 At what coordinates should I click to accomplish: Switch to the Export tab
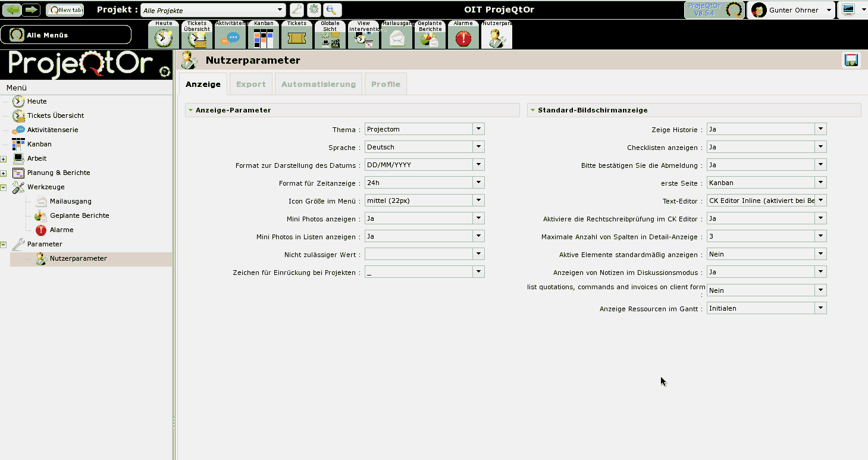coord(250,84)
